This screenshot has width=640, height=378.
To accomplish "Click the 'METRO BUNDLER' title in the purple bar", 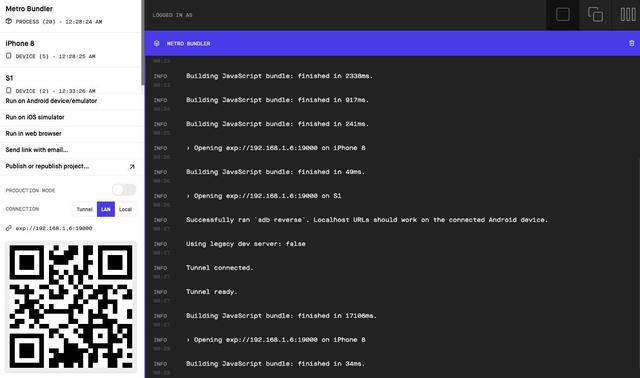I will pos(189,43).
